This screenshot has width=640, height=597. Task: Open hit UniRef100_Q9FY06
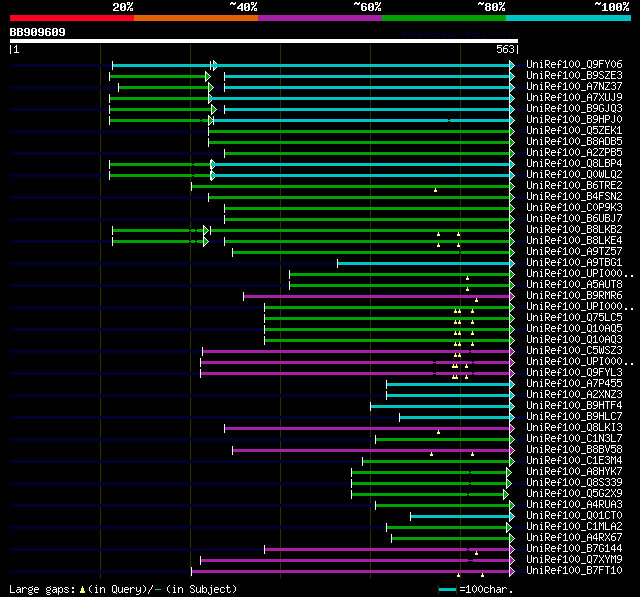point(574,64)
